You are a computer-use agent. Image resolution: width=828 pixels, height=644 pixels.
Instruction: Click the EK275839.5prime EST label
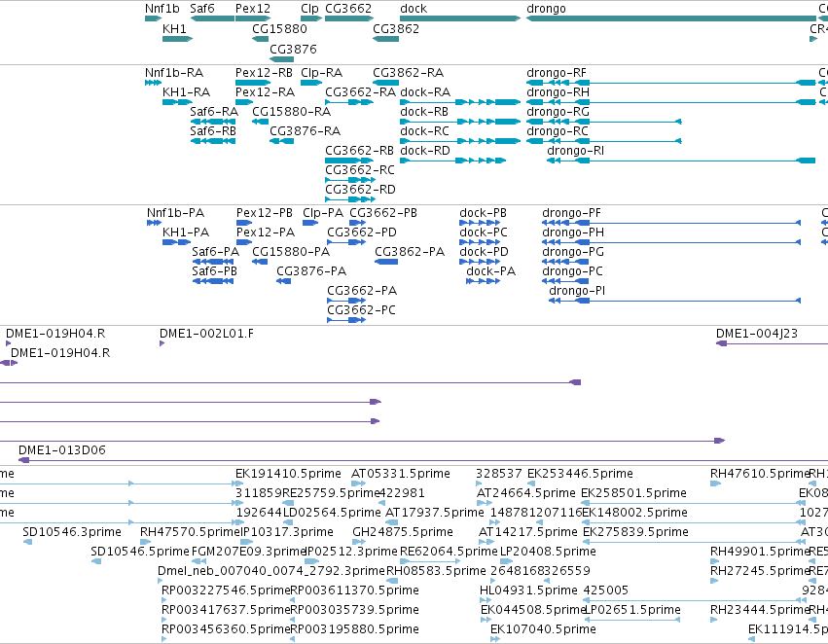(x=635, y=532)
